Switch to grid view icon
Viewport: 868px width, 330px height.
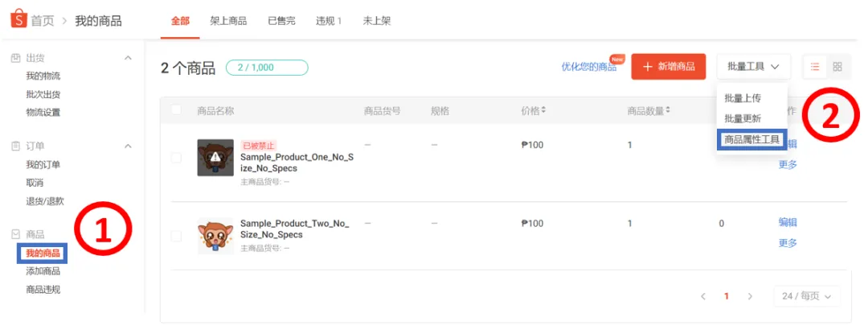click(837, 67)
